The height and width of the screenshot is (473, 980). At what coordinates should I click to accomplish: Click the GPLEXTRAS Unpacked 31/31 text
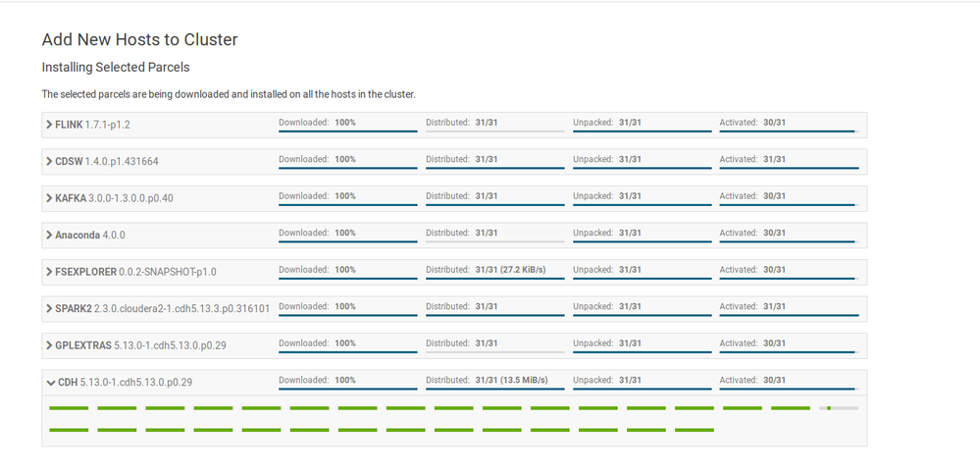click(607, 343)
